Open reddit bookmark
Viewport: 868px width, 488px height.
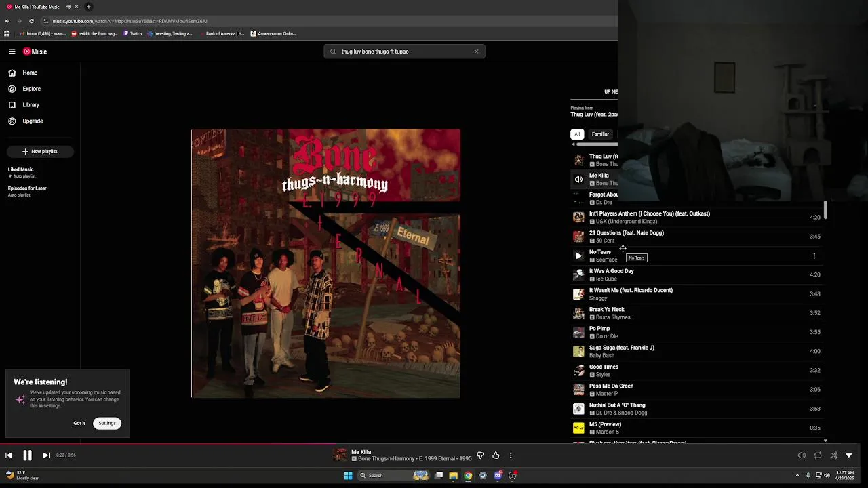(94, 33)
